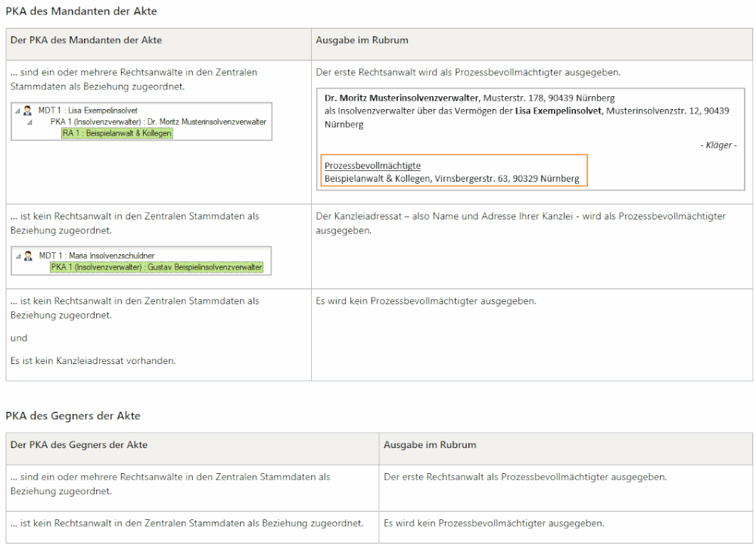Click the address 'Beispielanwalt & Kollegen, Virnsbergerstr. 63'
The width and height of the screenshot is (756, 545).
click(x=452, y=179)
